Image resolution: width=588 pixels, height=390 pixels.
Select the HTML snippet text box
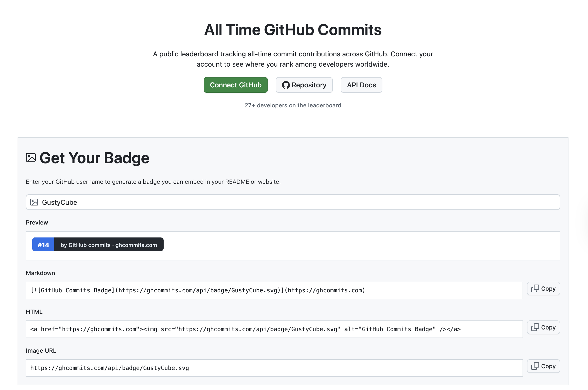coord(274,329)
